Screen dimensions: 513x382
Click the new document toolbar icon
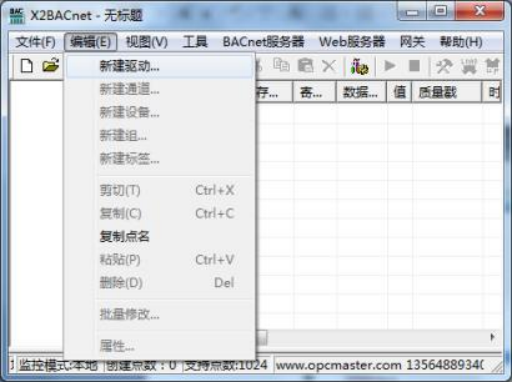pyautogui.click(x=27, y=66)
